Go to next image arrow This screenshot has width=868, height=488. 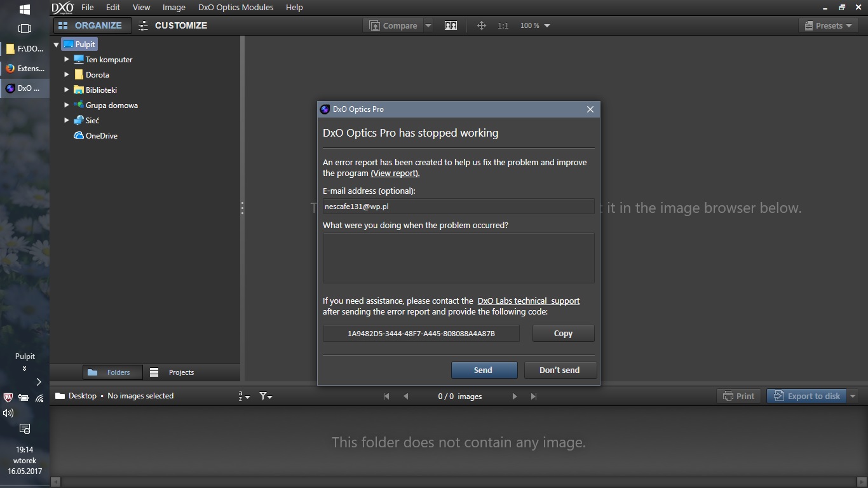[515, 396]
